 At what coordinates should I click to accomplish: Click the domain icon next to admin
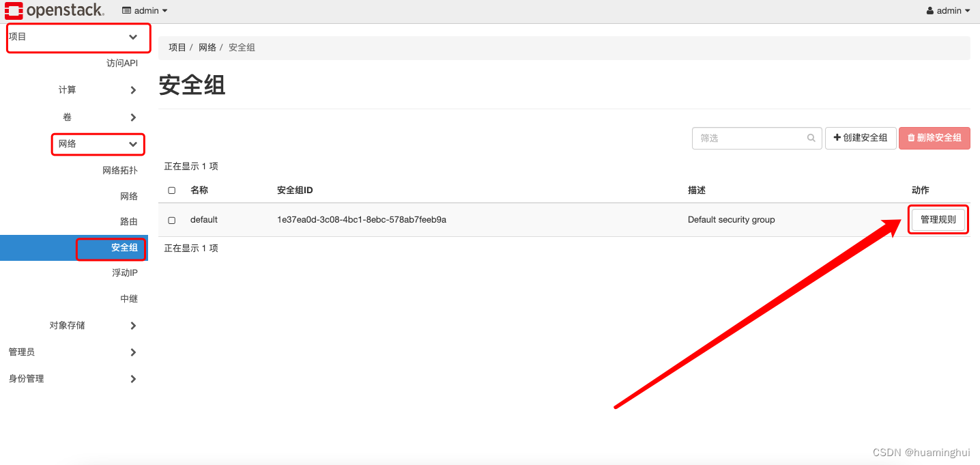click(x=126, y=10)
